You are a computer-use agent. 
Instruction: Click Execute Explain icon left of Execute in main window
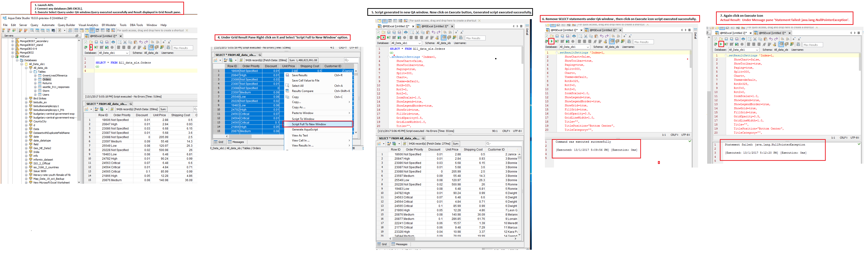point(86,48)
